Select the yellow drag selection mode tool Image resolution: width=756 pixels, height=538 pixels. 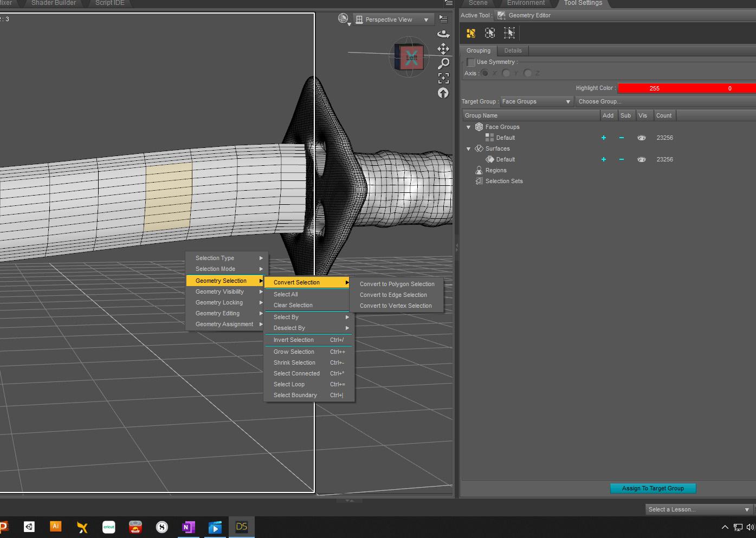(x=470, y=33)
